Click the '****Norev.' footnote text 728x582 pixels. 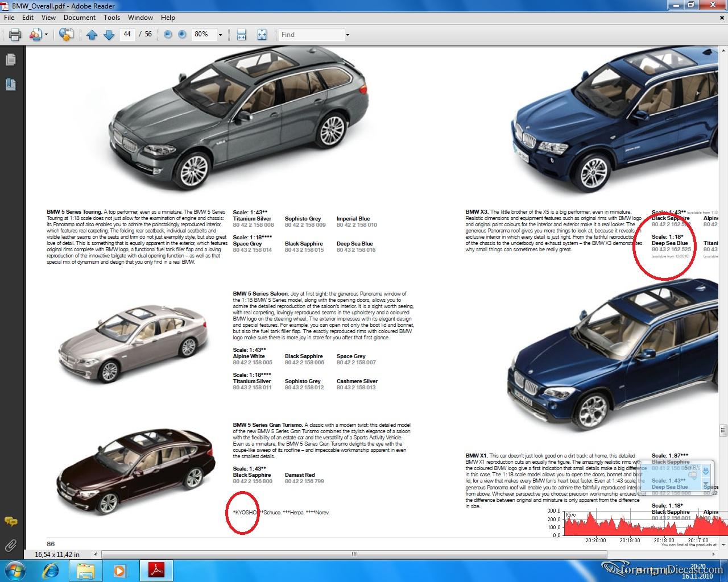[x=317, y=513]
